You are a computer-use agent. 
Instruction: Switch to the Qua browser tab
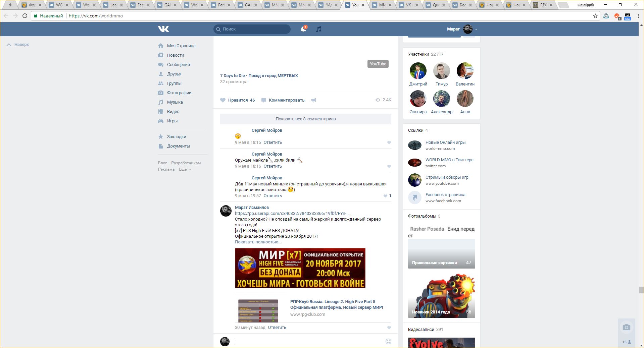[436, 5]
